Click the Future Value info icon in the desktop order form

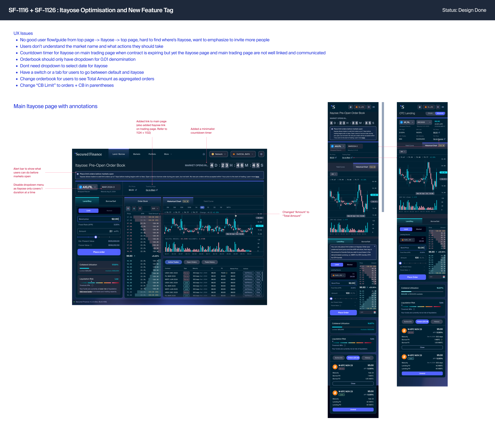(x=91, y=245)
